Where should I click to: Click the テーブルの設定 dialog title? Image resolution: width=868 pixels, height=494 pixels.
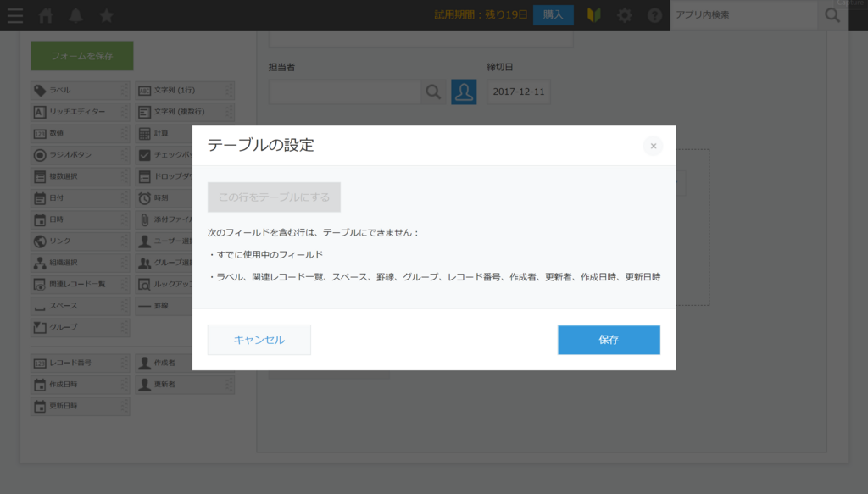261,145
